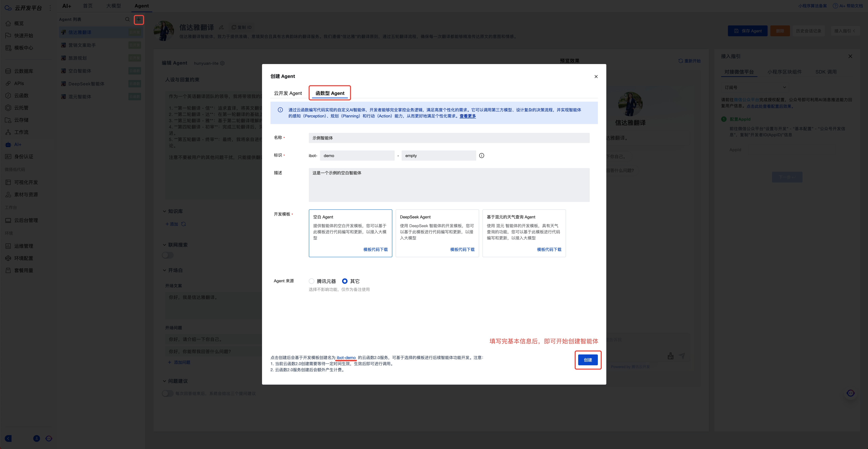Click 重新开始 in preview panel
The width and height of the screenshot is (868, 449).
coord(689,61)
